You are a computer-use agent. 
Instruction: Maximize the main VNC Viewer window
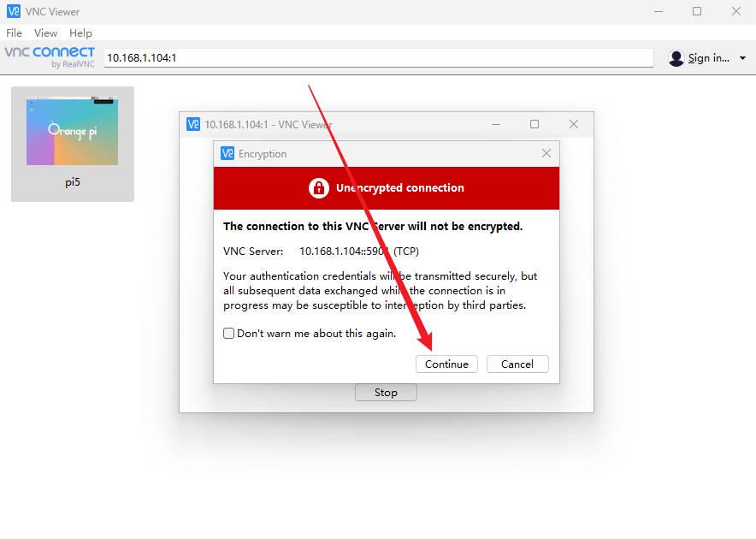(697, 11)
